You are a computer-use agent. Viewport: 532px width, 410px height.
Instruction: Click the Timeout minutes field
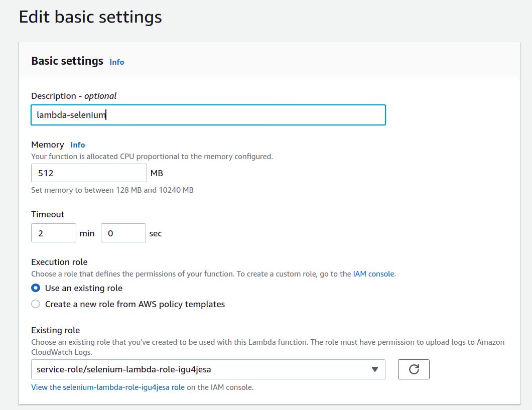click(x=54, y=233)
